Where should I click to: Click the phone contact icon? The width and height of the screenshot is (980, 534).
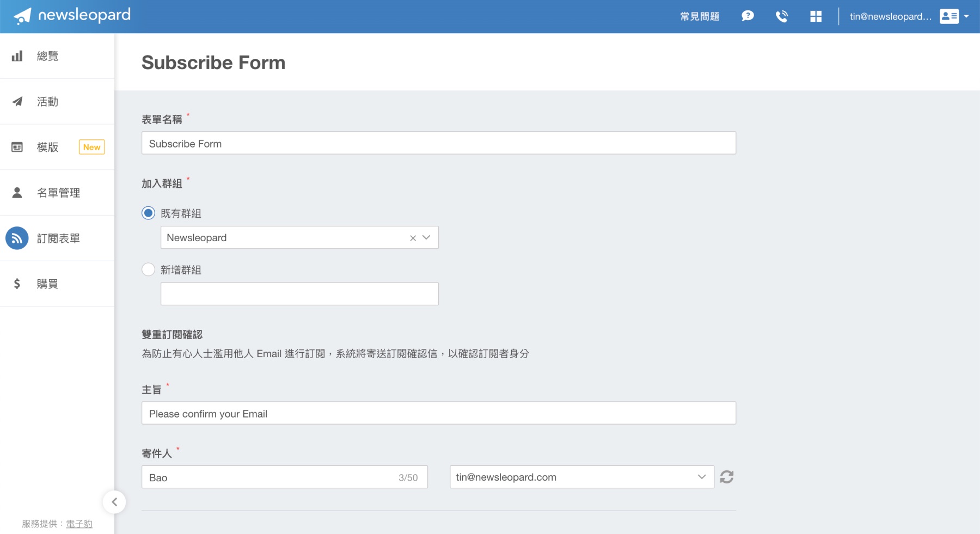pos(781,16)
